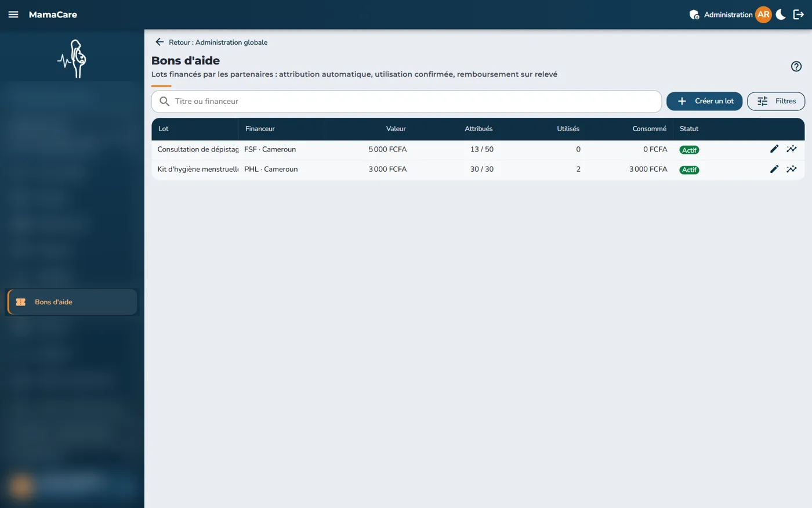The image size is (812, 508).
Task: Click the Consommé column header
Action: point(650,129)
